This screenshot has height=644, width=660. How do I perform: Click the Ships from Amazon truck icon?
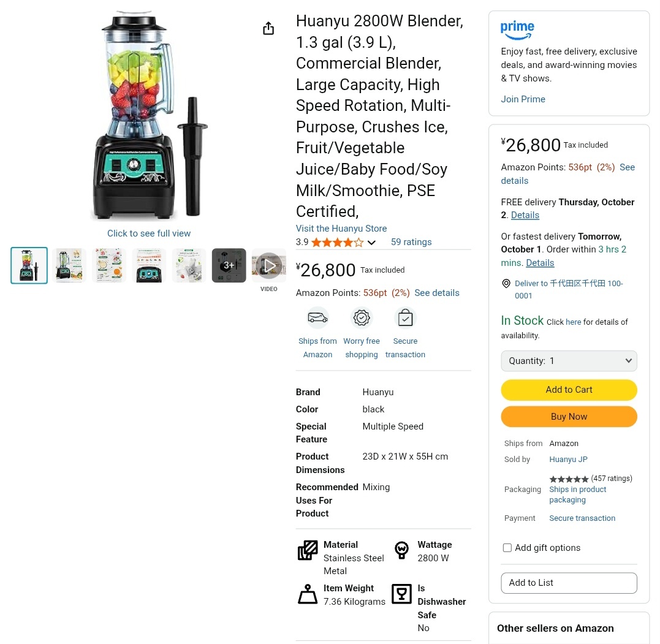point(318,318)
